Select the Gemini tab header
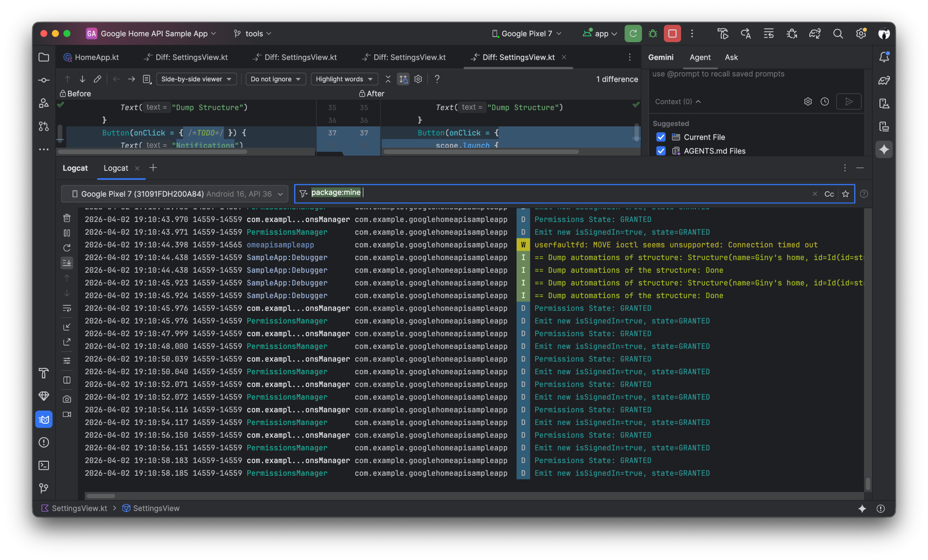Viewport: 928px width, 560px height. click(661, 57)
